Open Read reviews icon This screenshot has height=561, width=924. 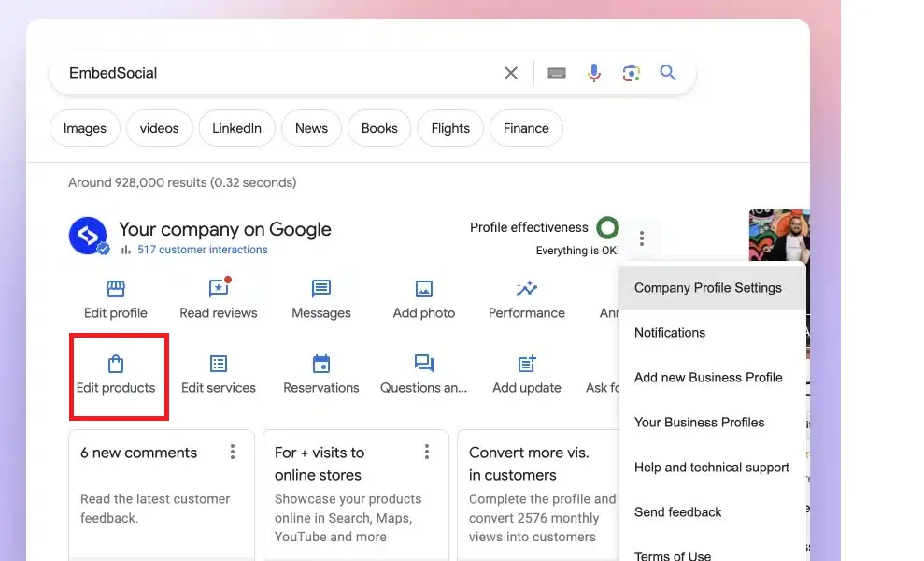coord(219,289)
